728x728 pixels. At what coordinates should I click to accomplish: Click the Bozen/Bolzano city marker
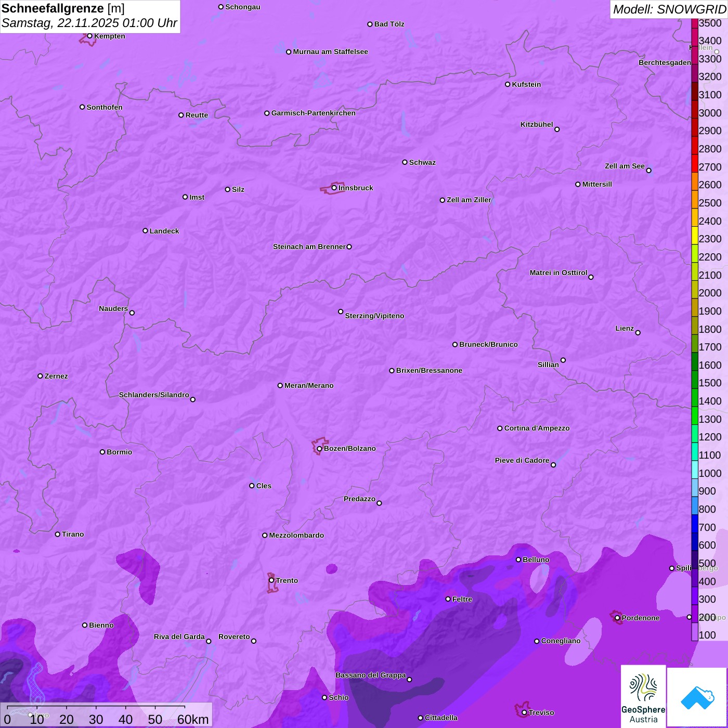coord(320,449)
